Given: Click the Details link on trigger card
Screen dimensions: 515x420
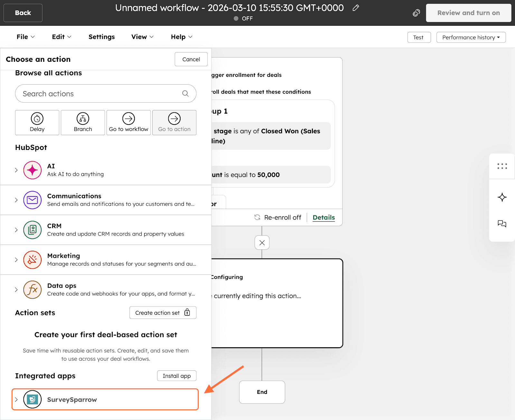Looking at the screenshot, I should tap(323, 218).
